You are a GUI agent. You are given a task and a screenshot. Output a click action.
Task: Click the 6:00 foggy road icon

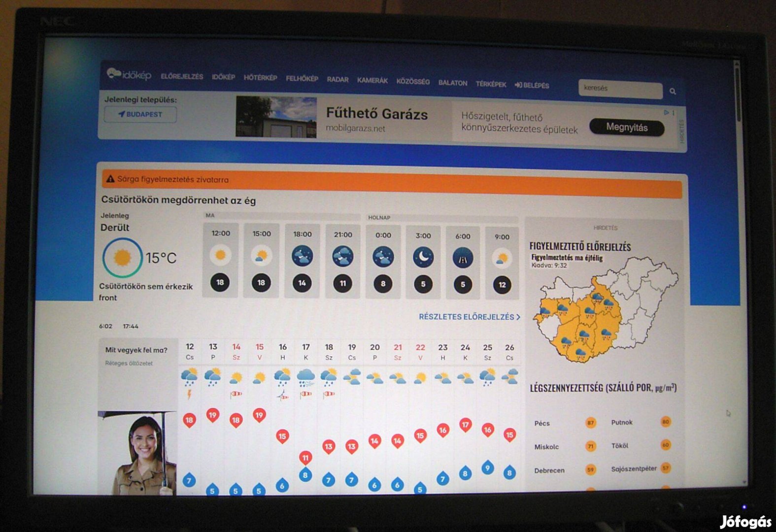tap(463, 258)
